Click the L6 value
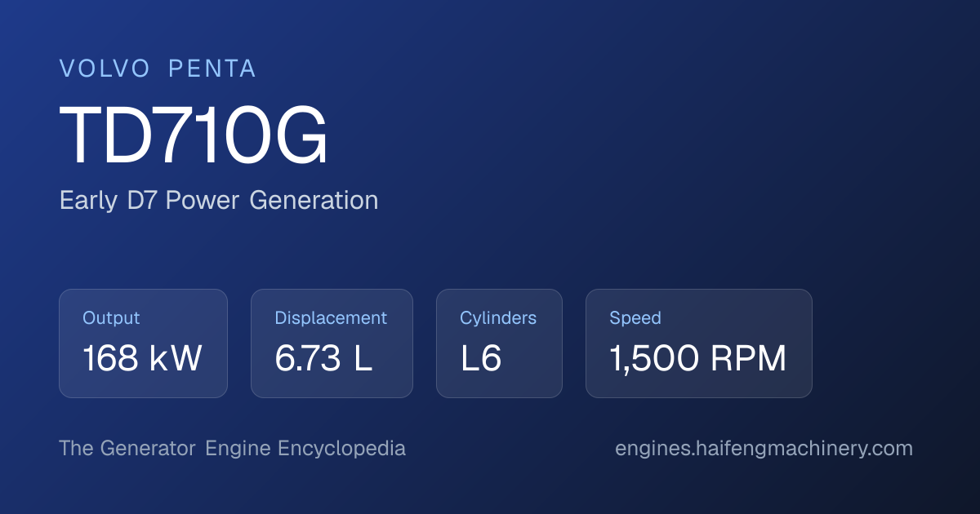 click(481, 359)
